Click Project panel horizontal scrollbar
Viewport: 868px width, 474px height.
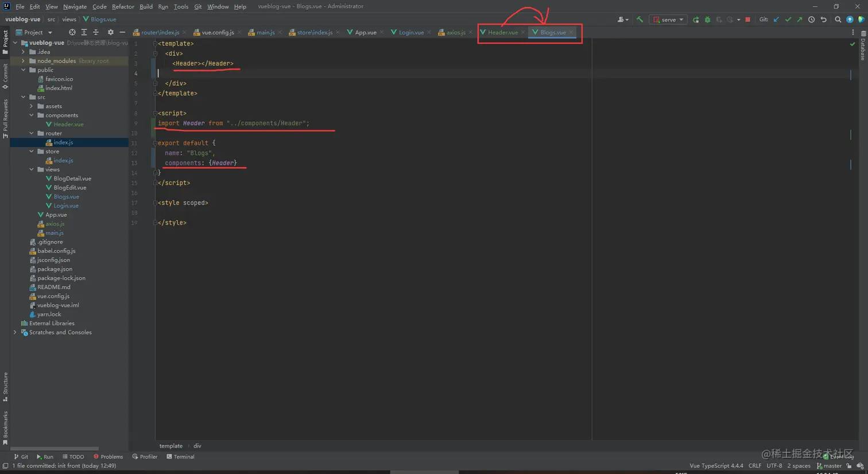click(55, 449)
